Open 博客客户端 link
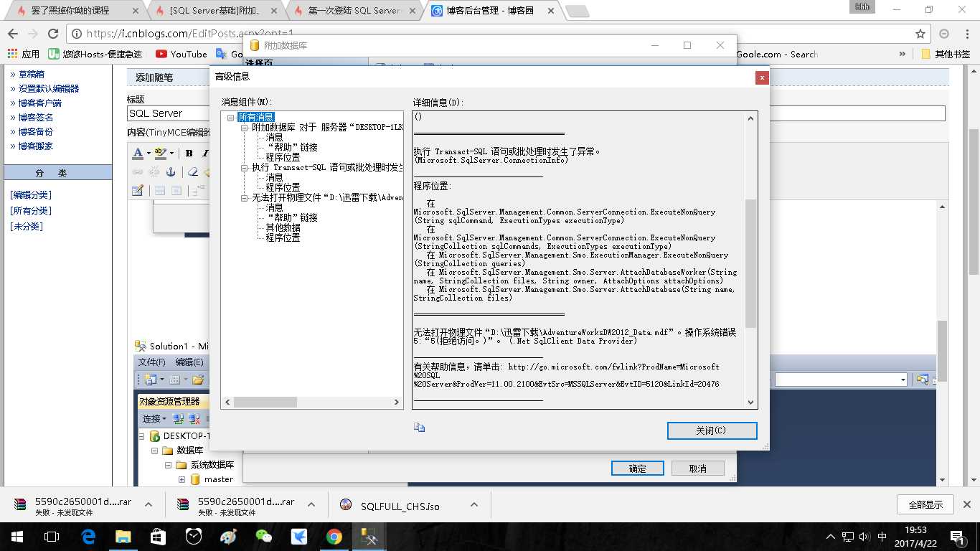Screen dimensions: 980x551 40,103
